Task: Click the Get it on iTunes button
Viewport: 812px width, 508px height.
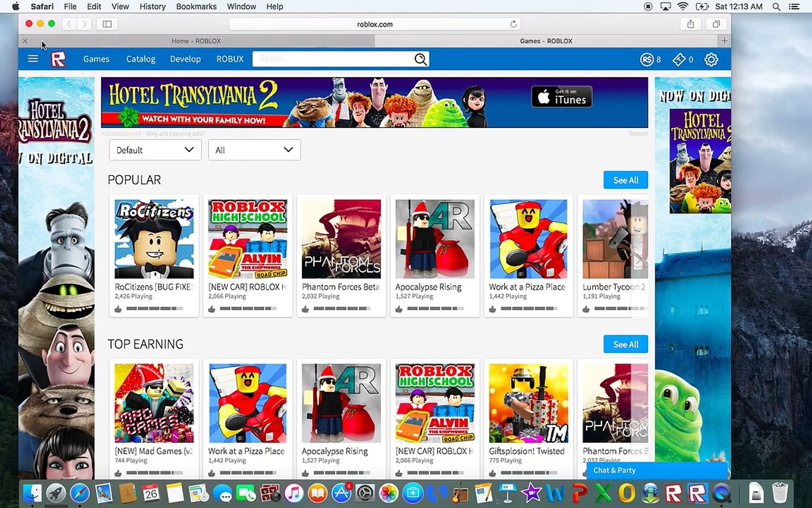Action: pyautogui.click(x=562, y=96)
